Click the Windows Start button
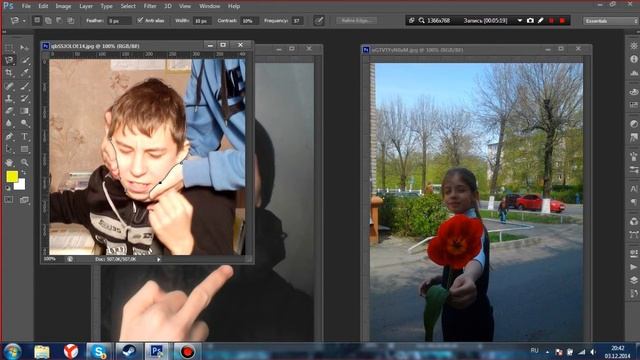 pos(12,351)
